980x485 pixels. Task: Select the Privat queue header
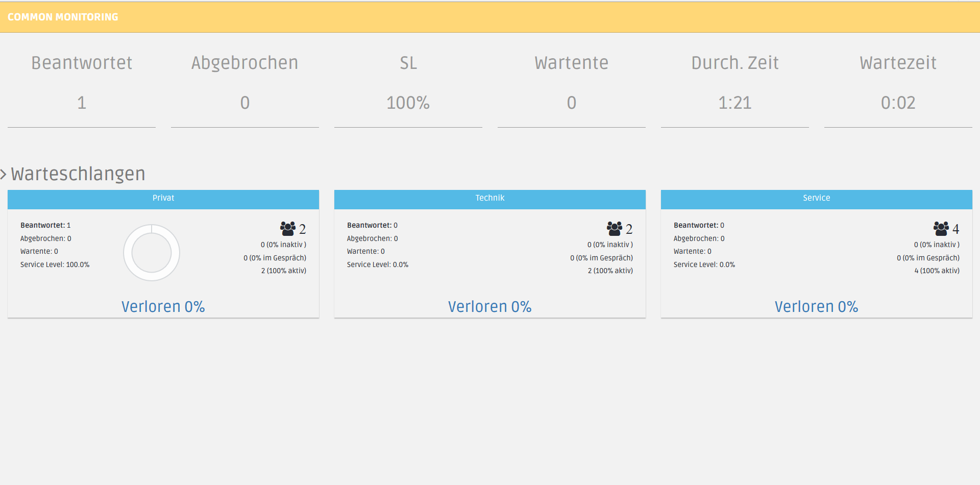click(163, 199)
